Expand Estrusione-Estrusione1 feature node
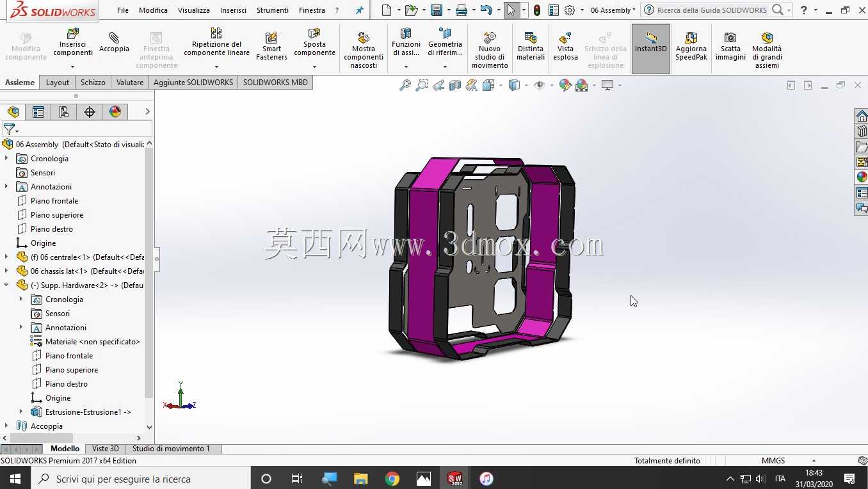The height and width of the screenshot is (489, 868). click(21, 412)
